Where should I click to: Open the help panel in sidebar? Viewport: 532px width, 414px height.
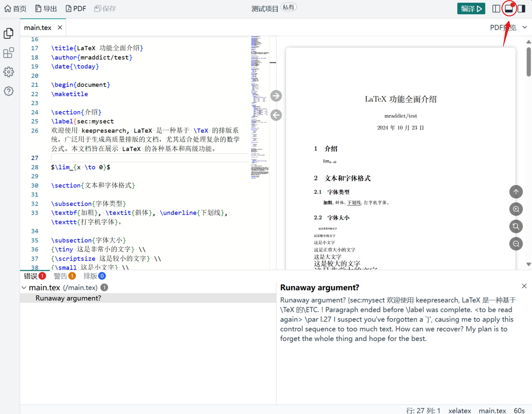(9, 91)
